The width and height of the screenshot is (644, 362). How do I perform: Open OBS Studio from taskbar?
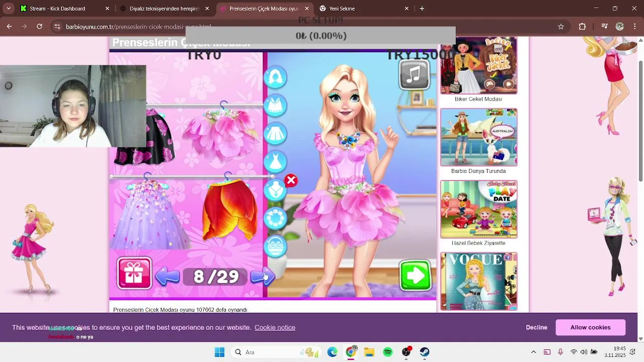click(x=407, y=352)
